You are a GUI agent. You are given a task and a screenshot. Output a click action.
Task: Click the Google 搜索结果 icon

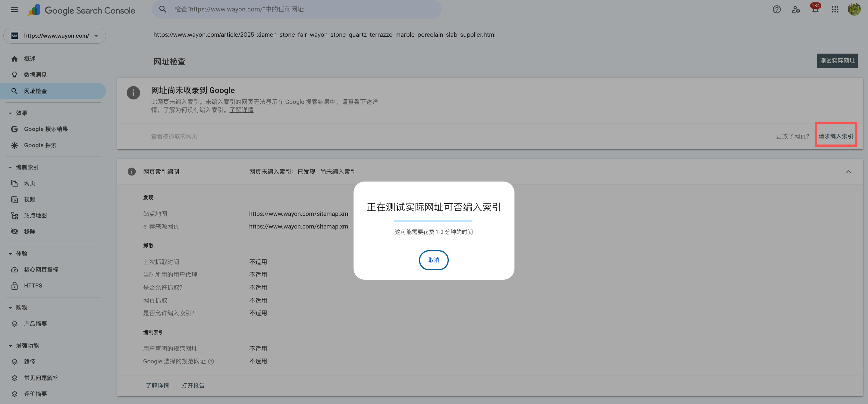pos(14,129)
